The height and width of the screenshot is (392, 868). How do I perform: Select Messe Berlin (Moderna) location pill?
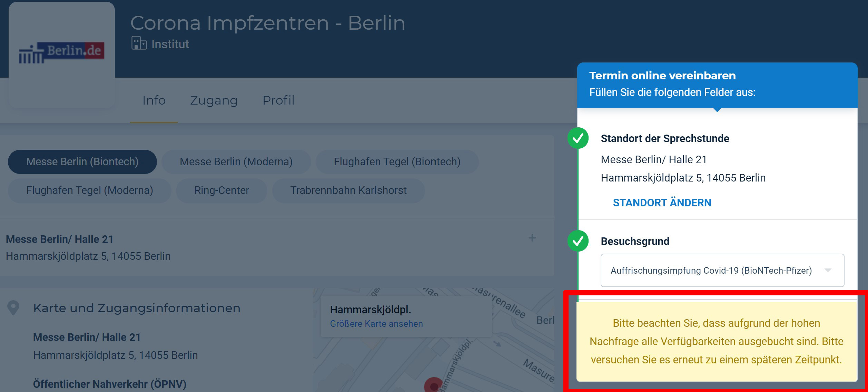236,161
